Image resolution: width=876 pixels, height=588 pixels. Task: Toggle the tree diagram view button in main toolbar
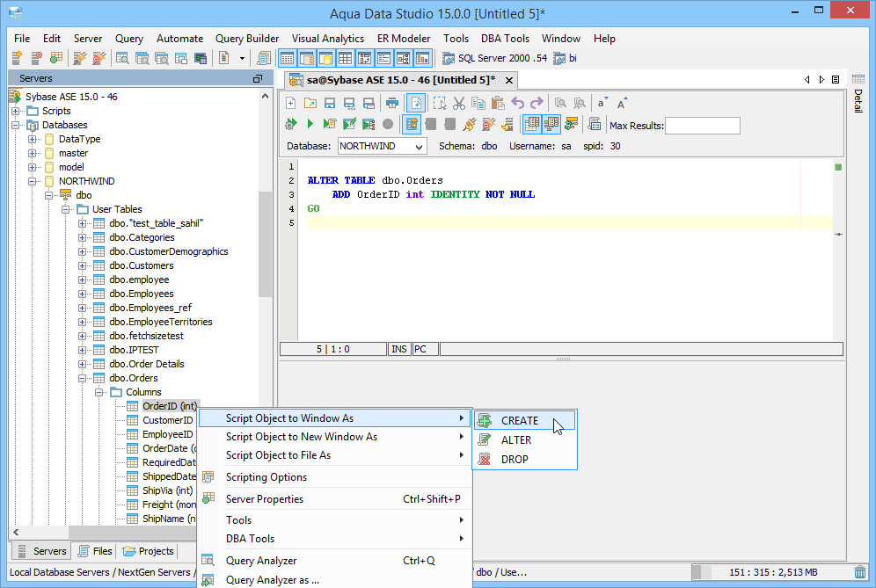pos(404,58)
